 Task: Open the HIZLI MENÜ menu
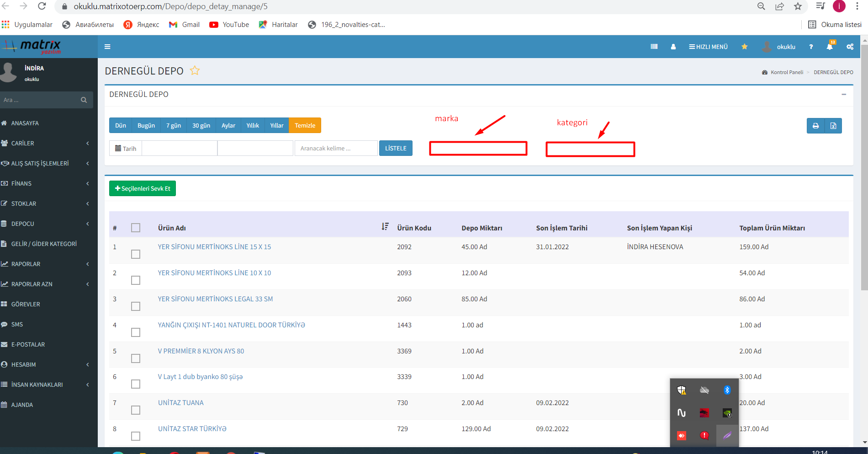point(708,47)
